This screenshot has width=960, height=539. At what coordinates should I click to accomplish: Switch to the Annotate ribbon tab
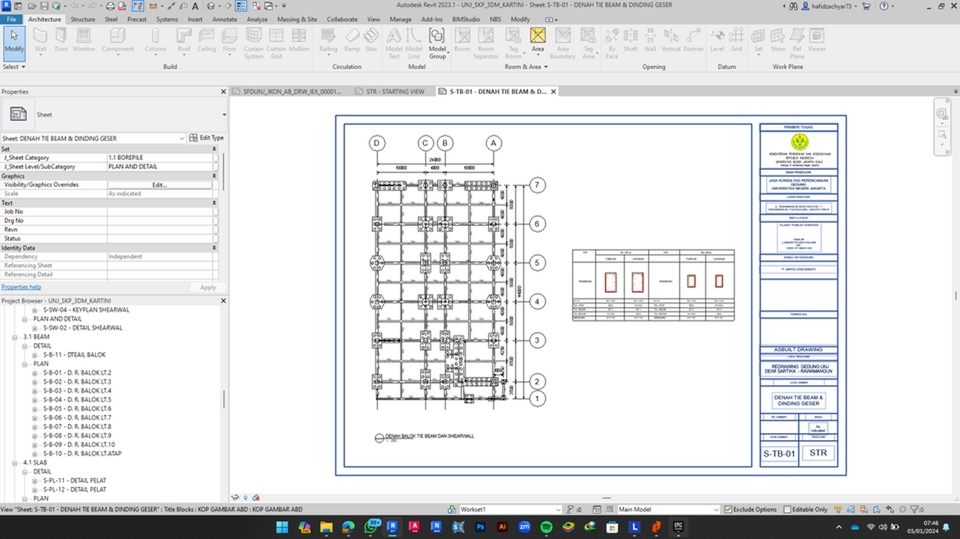pyautogui.click(x=224, y=20)
